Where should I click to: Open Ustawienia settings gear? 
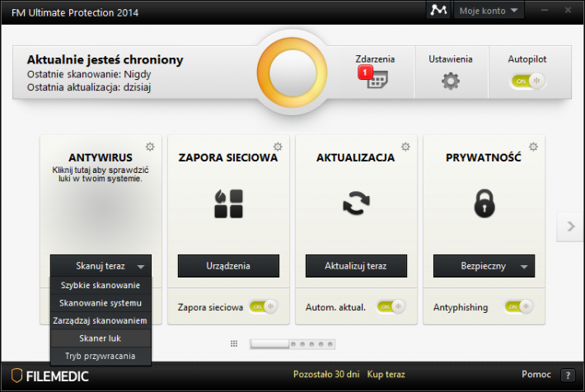451,81
